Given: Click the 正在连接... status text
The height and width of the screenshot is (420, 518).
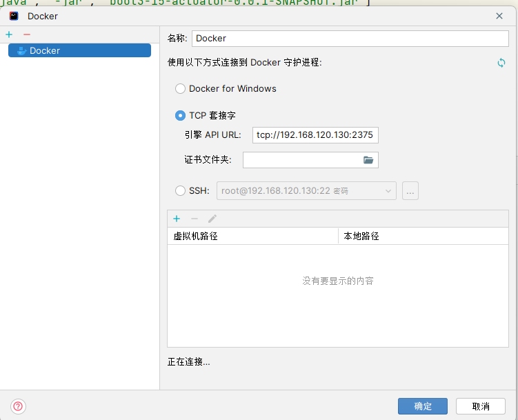Looking at the screenshot, I should (188, 362).
